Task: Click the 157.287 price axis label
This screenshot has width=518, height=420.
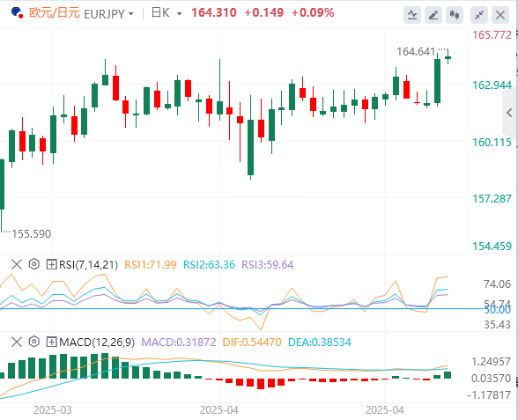Action: pos(492,199)
